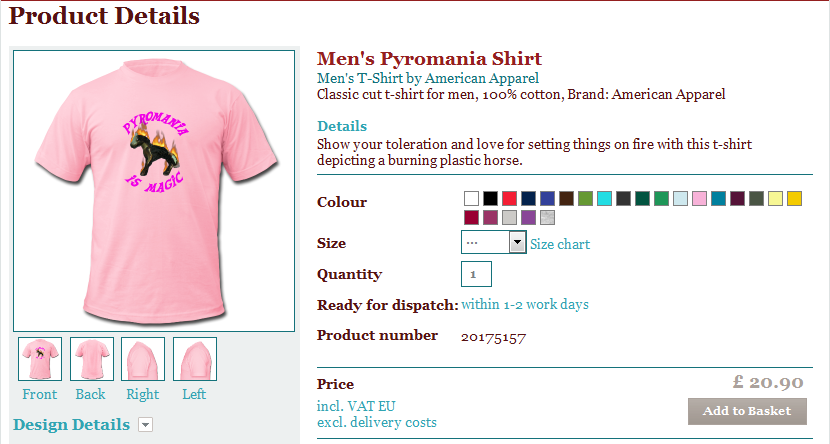
Task: Select the golden yellow colour swatch
Action: pos(794,198)
